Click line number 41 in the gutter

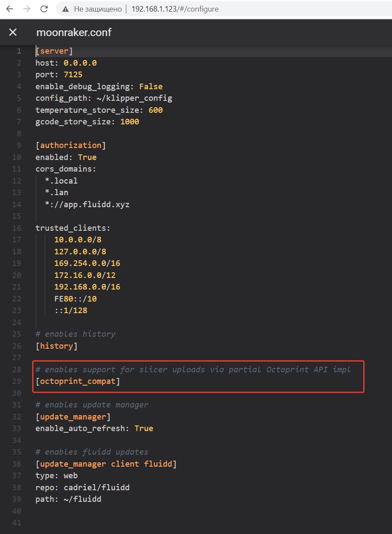click(x=17, y=522)
